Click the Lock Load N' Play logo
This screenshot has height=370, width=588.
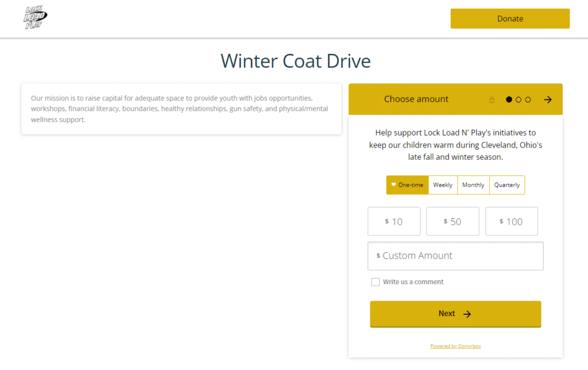click(x=34, y=18)
